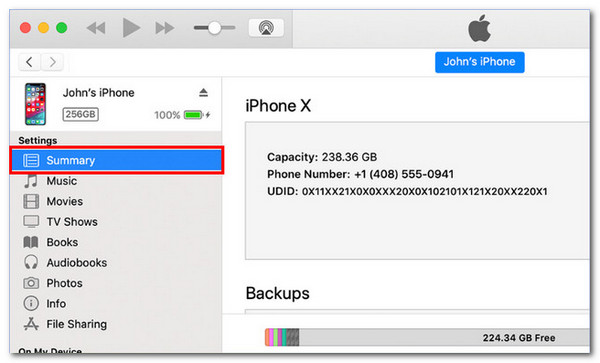The height and width of the screenshot is (363, 600).
Task: Adjust the volume slider knob
Action: (215, 28)
